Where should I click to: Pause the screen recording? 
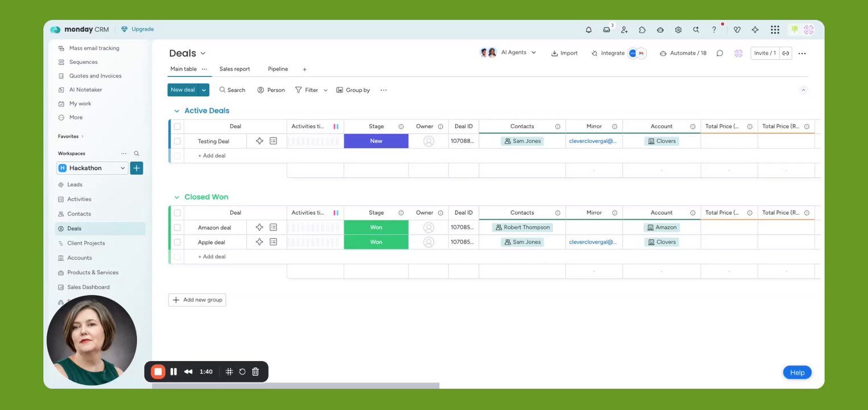[173, 372]
